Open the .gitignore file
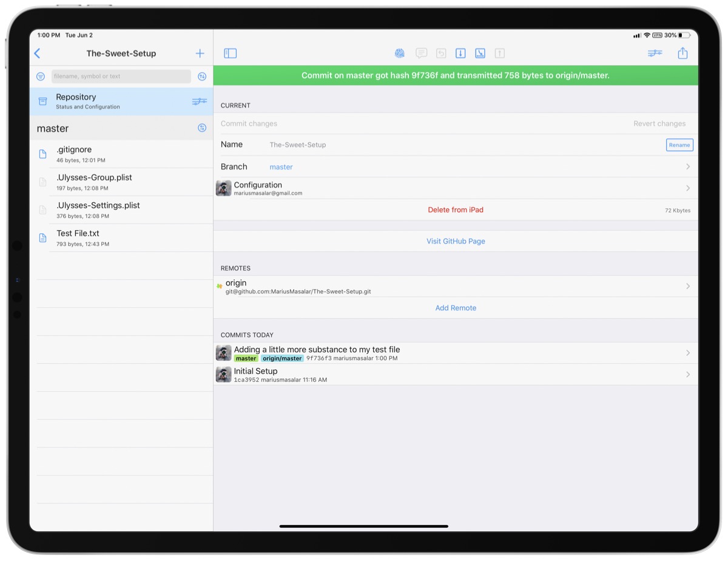This screenshot has height=561, width=728. coord(121,154)
